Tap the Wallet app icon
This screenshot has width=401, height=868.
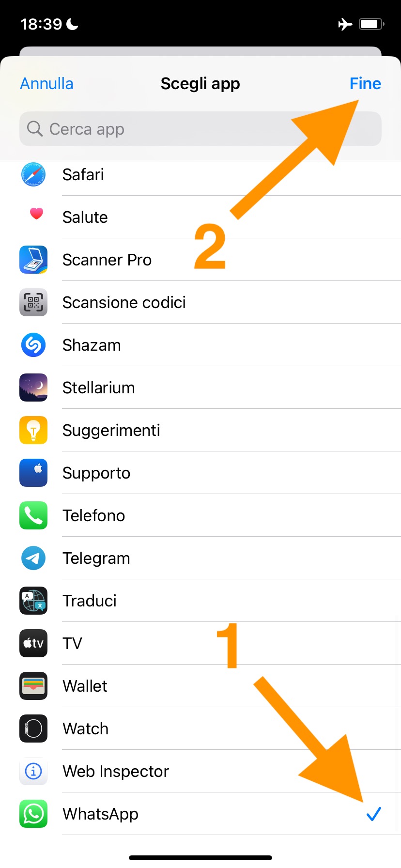pyautogui.click(x=33, y=686)
